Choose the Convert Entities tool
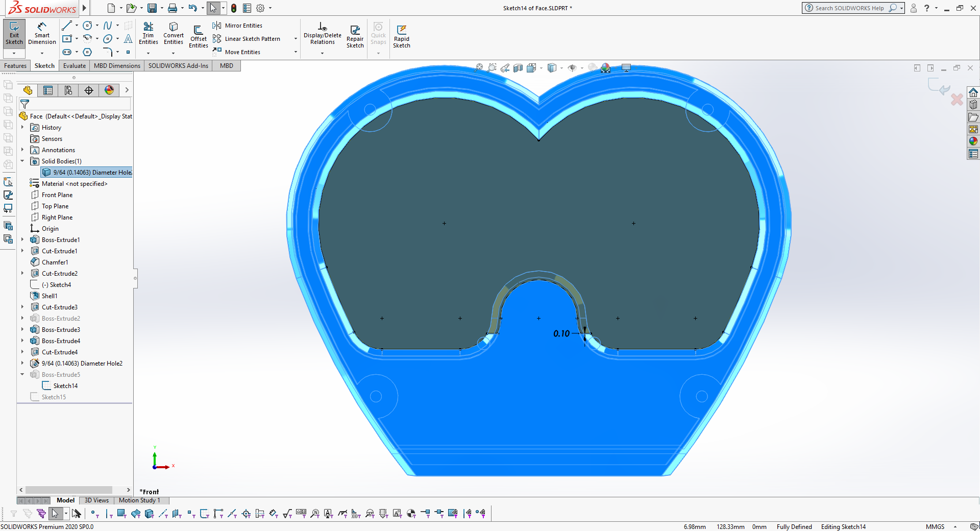The height and width of the screenshot is (531, 980). (x=174, y=34)
